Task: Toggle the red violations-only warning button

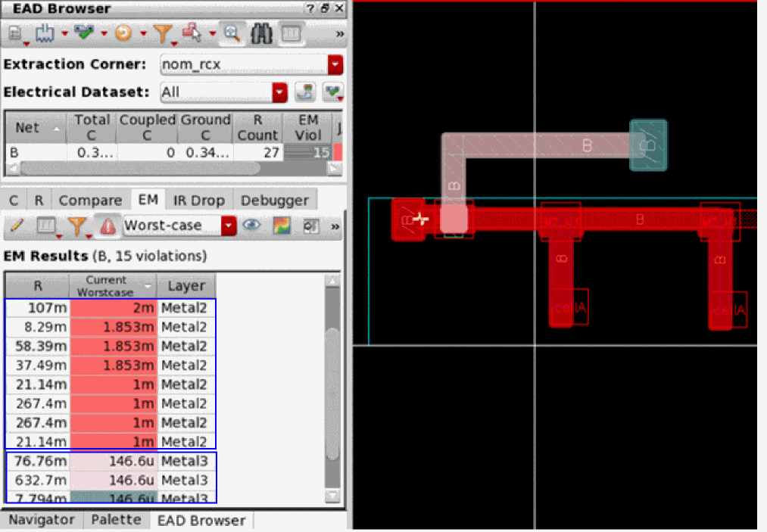Action: click(x=108, y=226)
